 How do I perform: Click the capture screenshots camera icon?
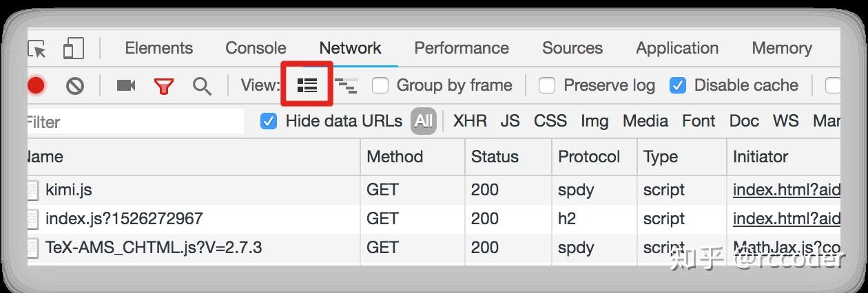(125, 85)
